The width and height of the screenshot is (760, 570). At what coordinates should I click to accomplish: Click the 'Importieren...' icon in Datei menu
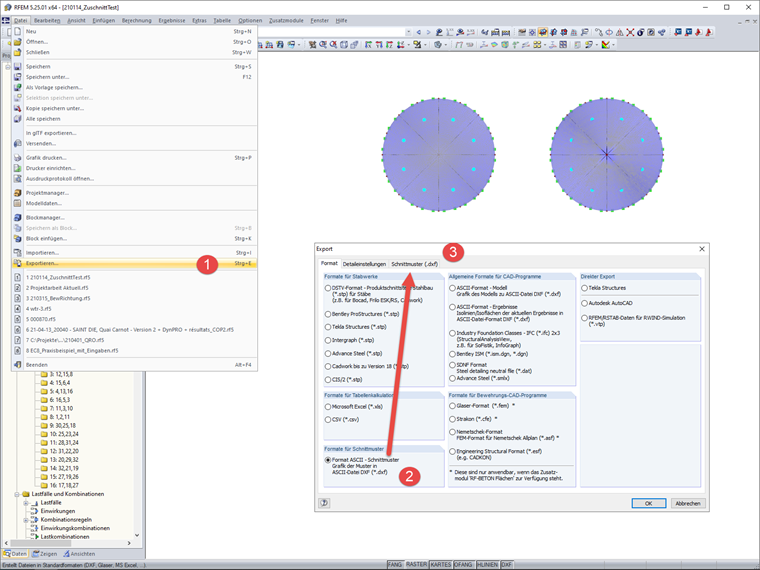[17, 253]
